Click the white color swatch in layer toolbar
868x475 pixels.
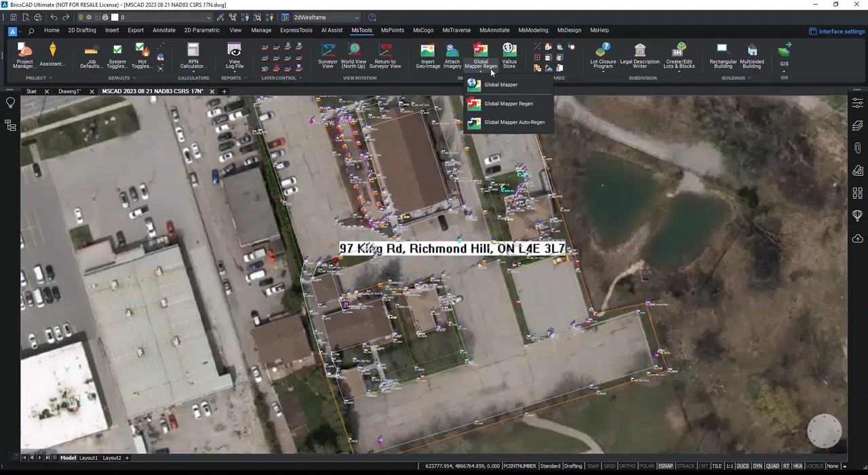115,18
